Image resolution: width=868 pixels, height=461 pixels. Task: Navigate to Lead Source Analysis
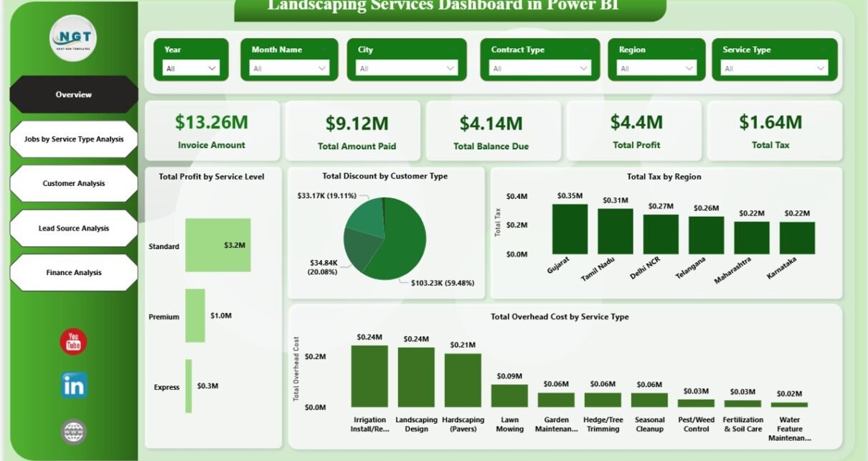pyautogui.click(x=74, y=228)
